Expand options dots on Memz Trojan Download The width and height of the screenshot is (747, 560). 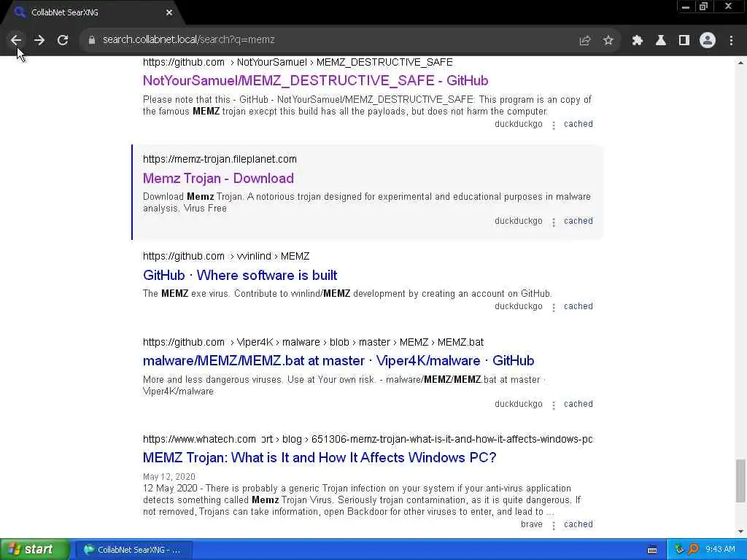point(554,222)
